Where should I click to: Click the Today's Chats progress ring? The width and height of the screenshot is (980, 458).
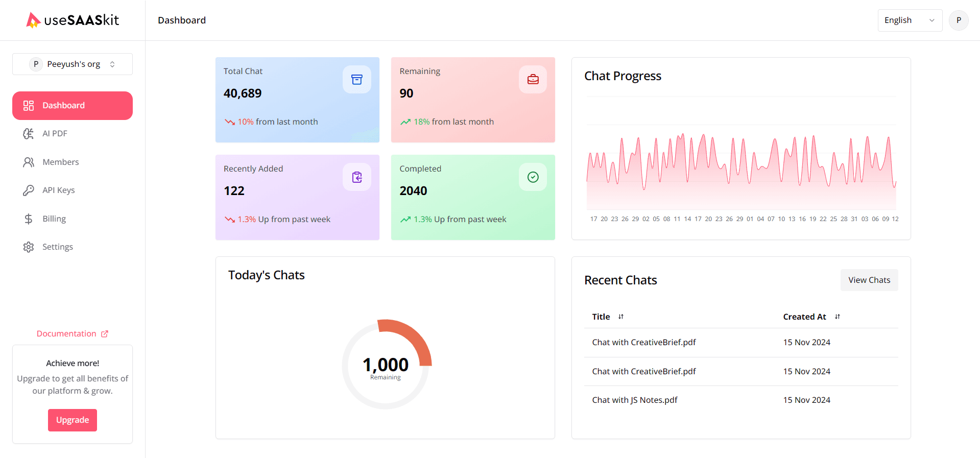[386, 364]
